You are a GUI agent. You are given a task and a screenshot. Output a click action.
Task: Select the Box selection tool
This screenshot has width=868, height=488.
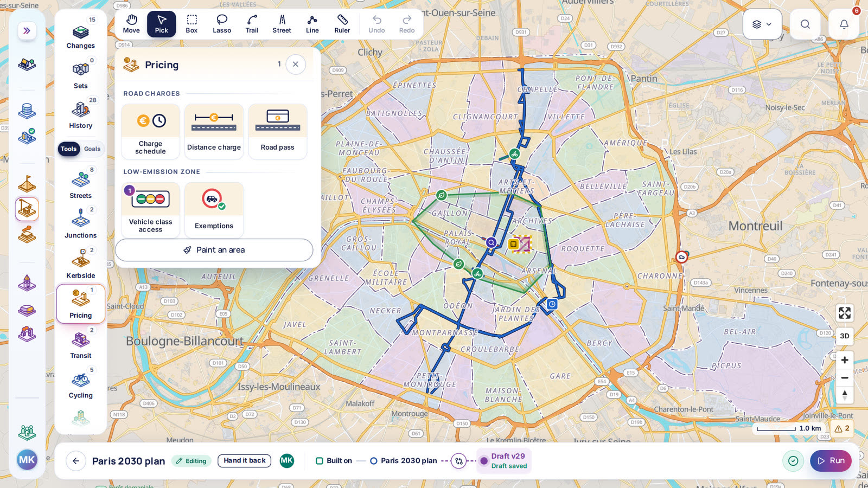point(192,24)
